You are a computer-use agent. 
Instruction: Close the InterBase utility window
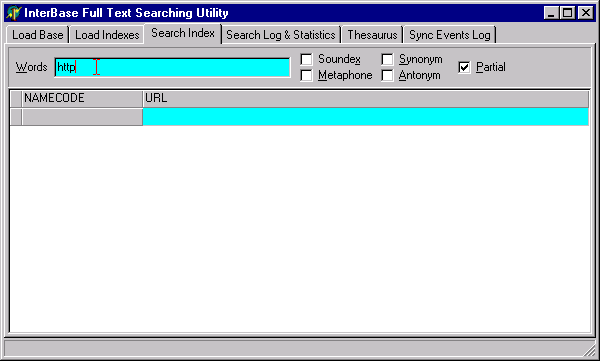pyautogui.click(x=585, y=13)
